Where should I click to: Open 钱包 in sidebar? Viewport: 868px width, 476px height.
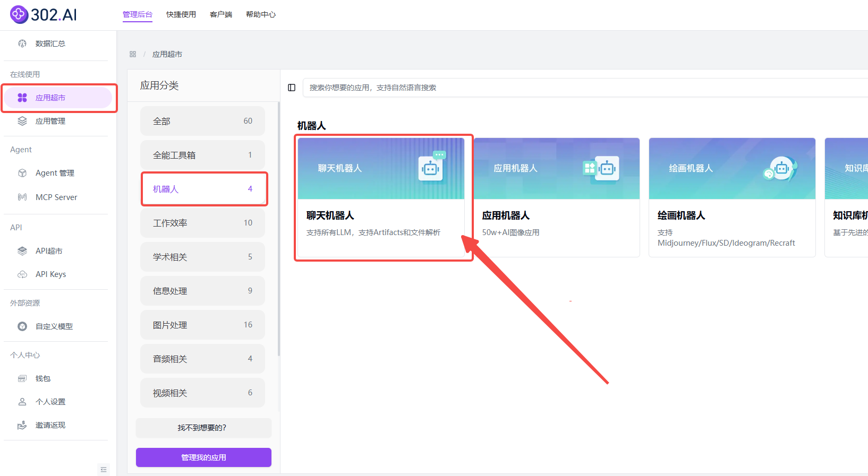[43, 378]
